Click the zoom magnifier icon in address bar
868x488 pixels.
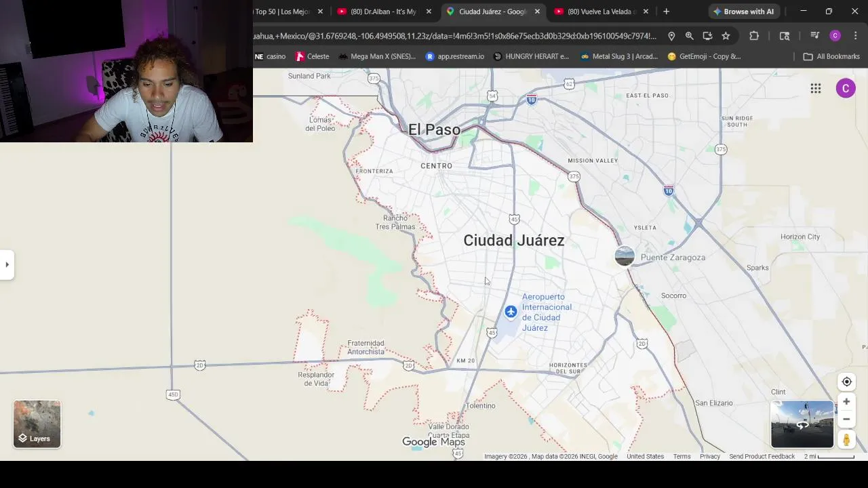[x=689, y=36]
